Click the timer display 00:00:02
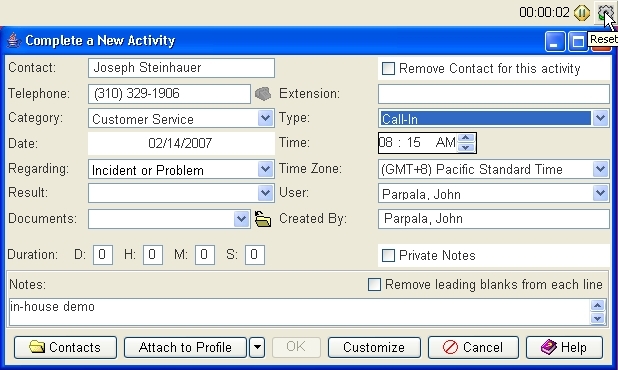The height and width of the screenshot is (370, 618). 544,13
